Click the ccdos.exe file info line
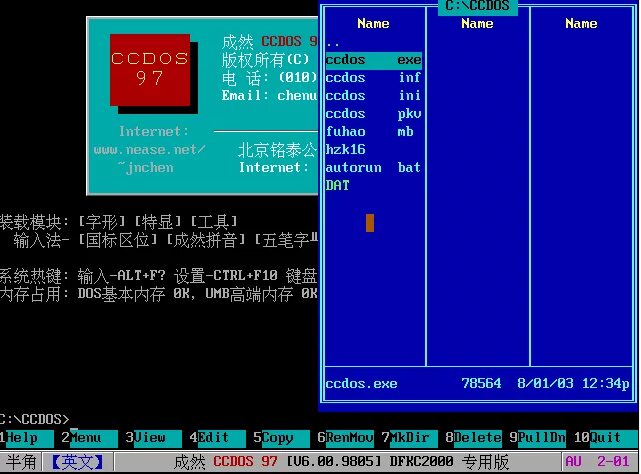 point(477,384)
